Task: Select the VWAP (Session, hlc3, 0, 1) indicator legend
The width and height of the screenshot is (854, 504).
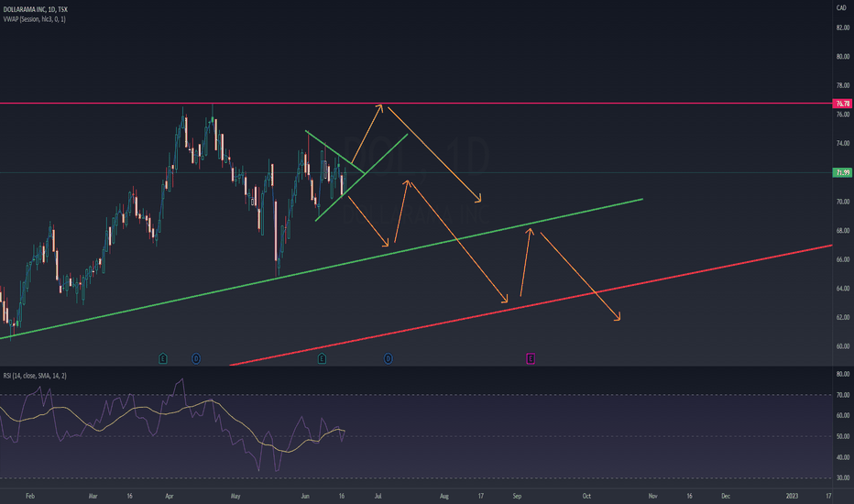Action: click(x=34, y=19)
